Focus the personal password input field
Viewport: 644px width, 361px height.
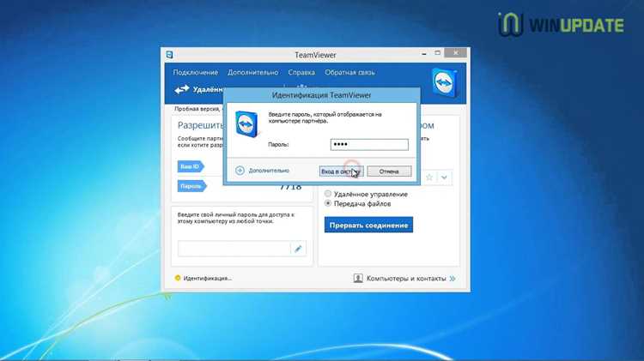(x=234, y=249)
